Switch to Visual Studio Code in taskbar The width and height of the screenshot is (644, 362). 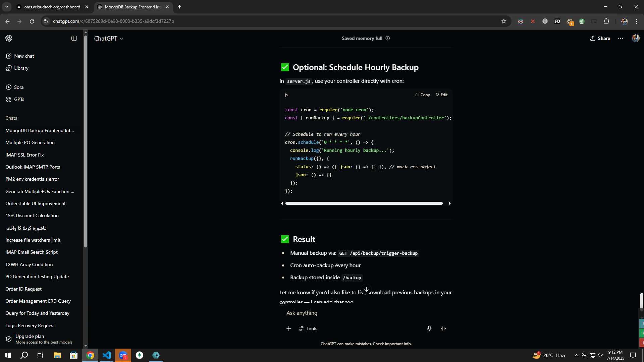(107, 355)
